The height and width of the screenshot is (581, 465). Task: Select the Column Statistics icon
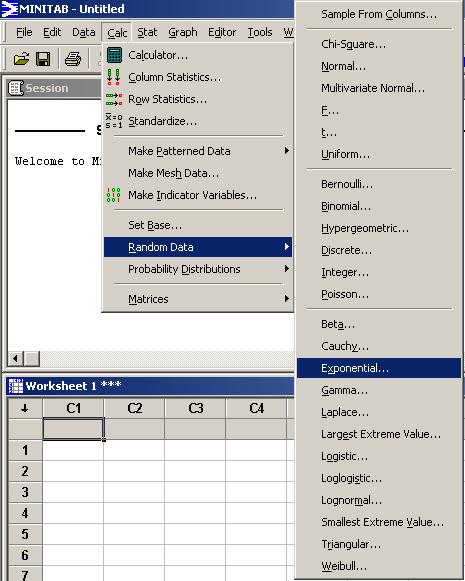pos(113,77)
